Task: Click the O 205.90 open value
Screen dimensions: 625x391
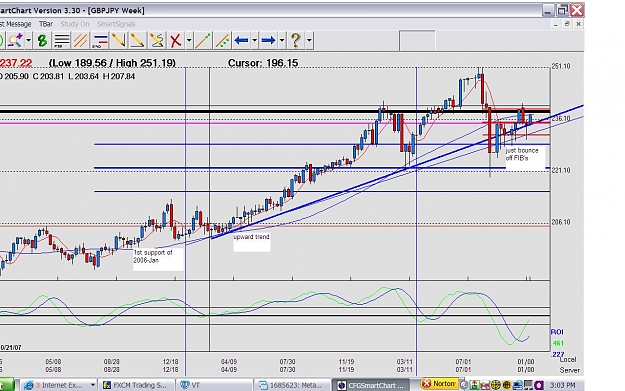Action: pos(14,76)
